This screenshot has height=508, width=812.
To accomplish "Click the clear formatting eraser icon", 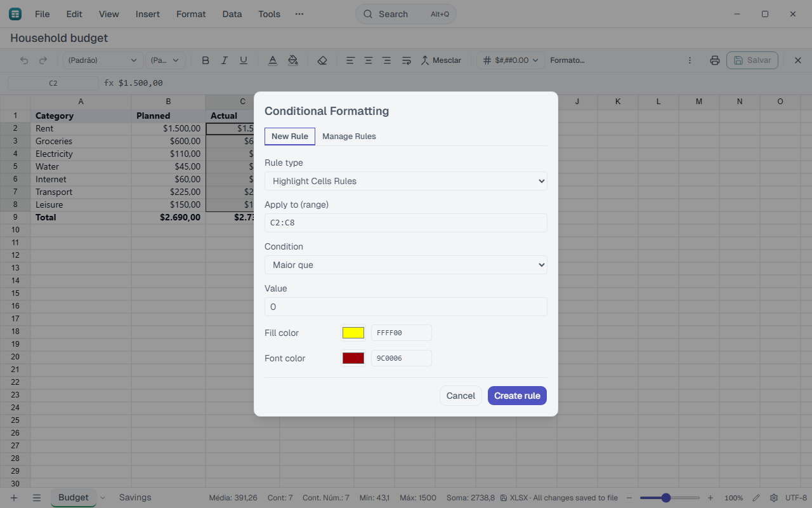I will coord(322,60).
